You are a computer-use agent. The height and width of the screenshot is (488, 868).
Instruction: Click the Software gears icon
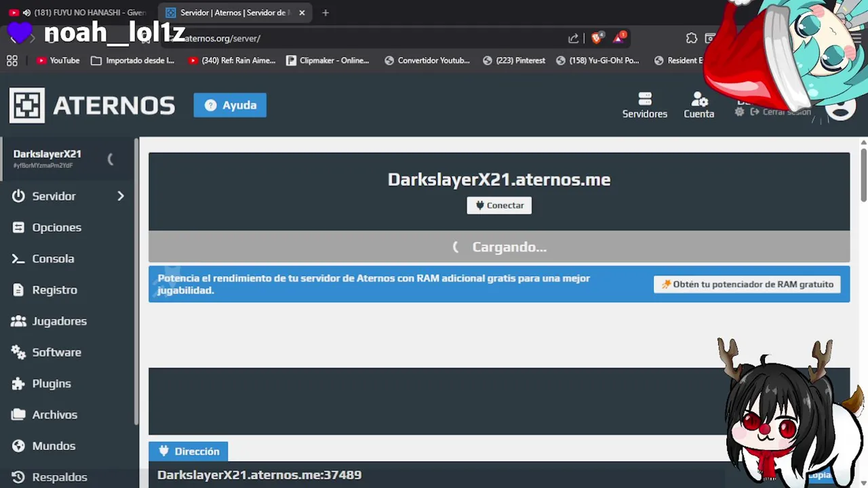(18, 352)
